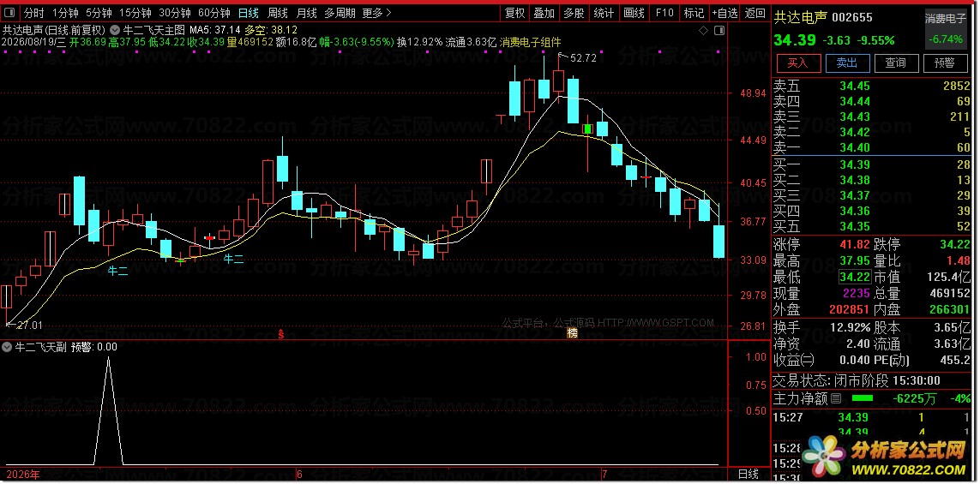Open F10 company information

pos(664,13)
